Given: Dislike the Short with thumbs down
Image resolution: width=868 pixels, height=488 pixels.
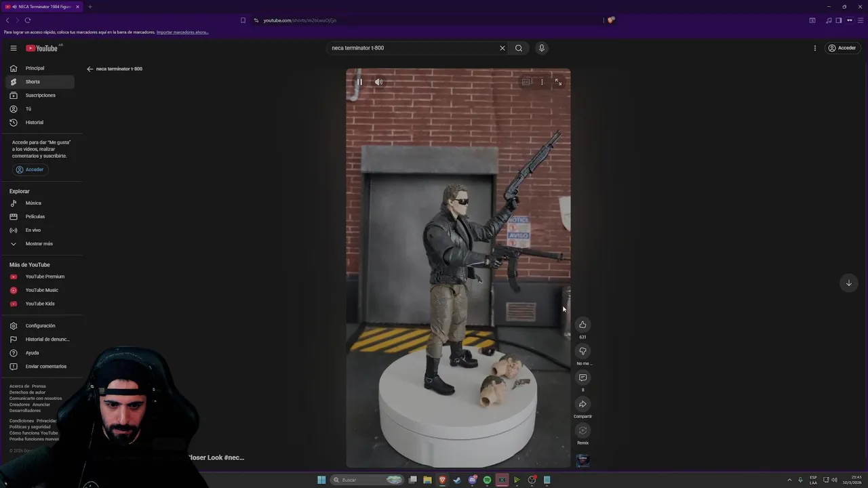Looking at the screenshot, I should [x=583, y=351].
